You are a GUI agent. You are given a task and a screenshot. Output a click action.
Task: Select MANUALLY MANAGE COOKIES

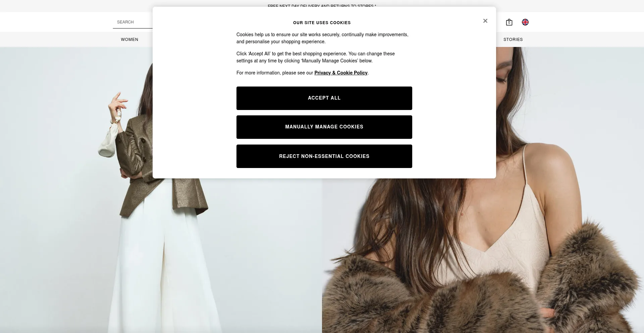324,127
